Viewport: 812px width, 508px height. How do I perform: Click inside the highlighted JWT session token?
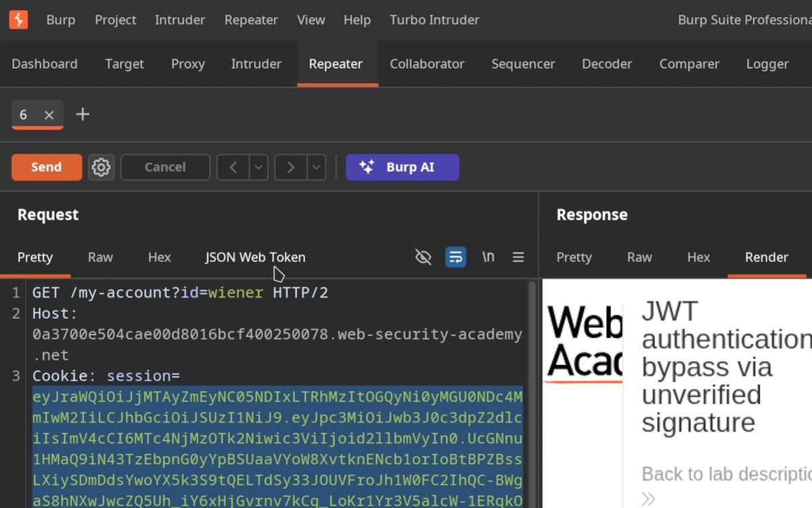(277, 447)
